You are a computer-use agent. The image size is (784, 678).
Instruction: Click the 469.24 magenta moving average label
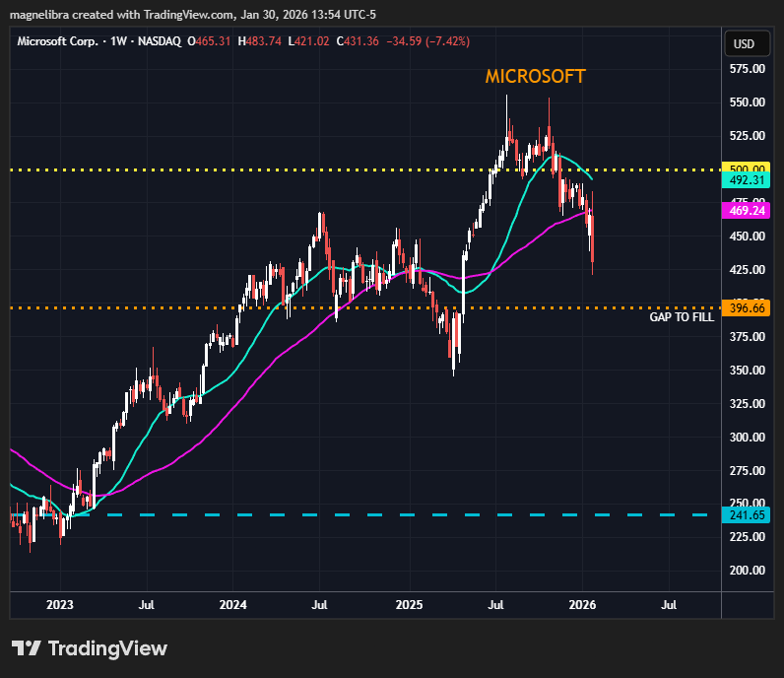(x=746, y=211)
